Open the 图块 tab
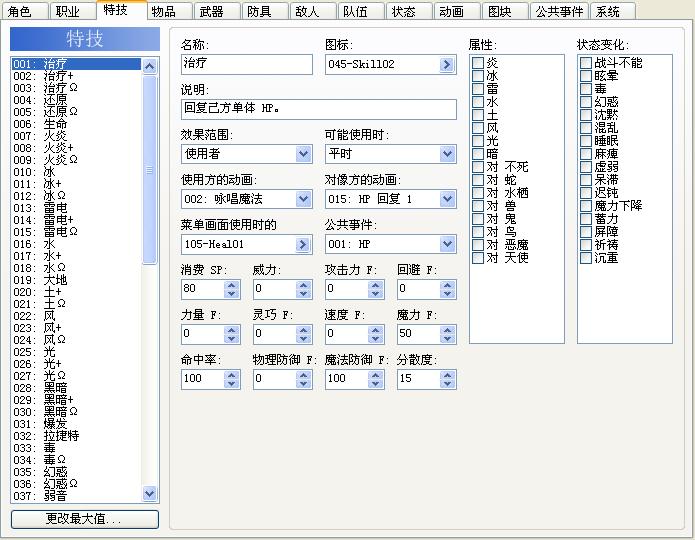Image resolution: width=695 pixels, height=540 pixels. (x=505, y=11)
